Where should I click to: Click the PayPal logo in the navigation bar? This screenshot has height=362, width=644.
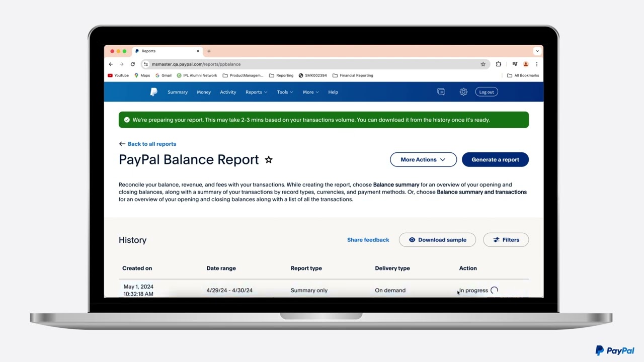click(x=154, y=92)
